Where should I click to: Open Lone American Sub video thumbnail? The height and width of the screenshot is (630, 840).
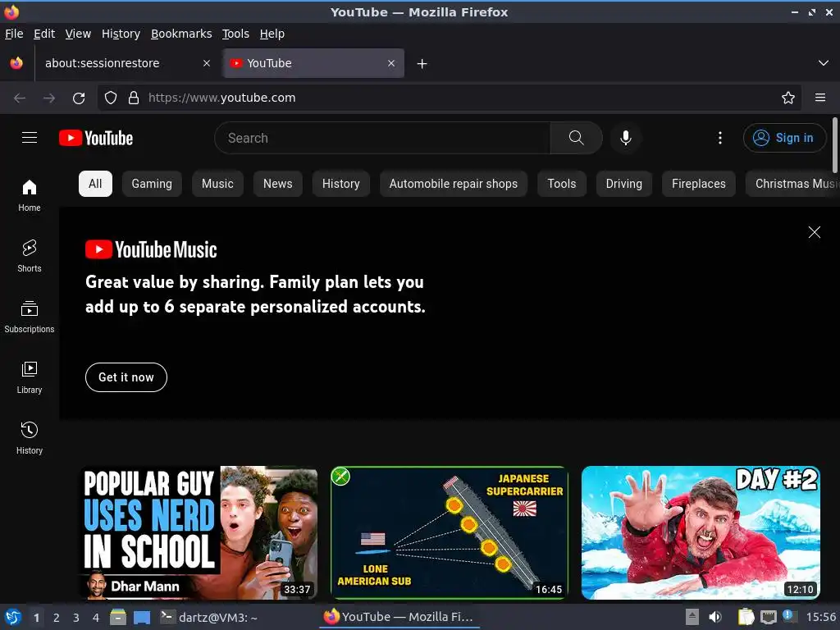tap(450, 532)
